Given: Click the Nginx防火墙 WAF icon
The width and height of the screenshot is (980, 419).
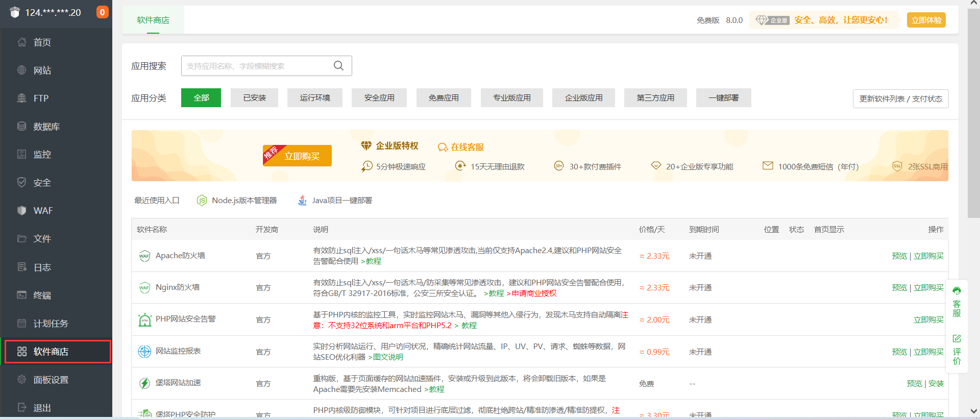Looking at the screenshot, I should (x=144, y=287).
